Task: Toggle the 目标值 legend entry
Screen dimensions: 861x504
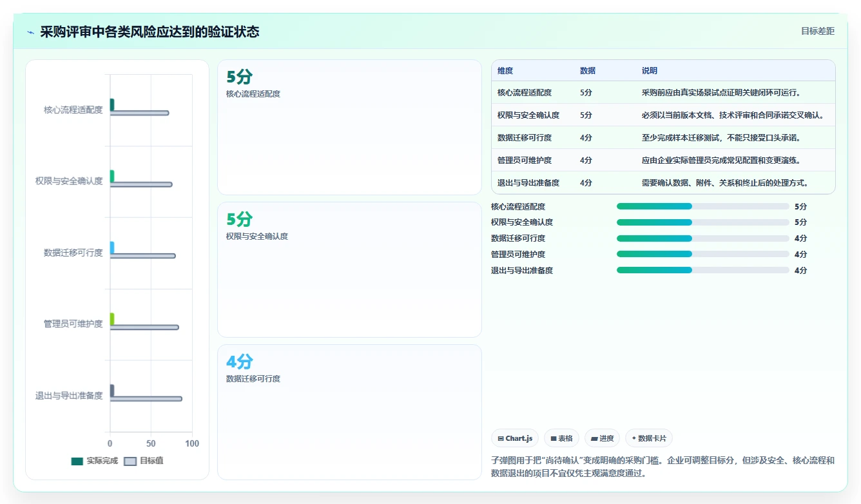Action: pos(144,461)
